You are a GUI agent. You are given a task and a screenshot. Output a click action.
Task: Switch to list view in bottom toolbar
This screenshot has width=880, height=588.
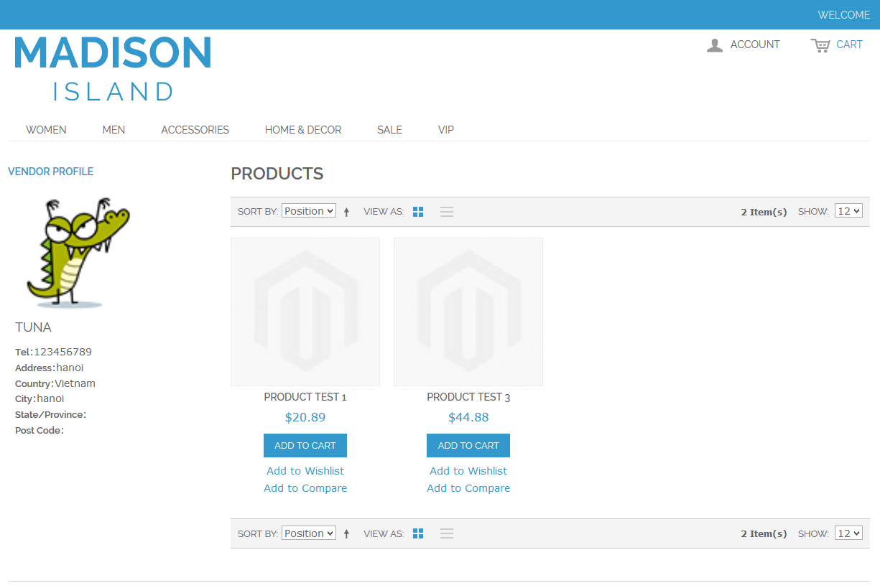447,533
